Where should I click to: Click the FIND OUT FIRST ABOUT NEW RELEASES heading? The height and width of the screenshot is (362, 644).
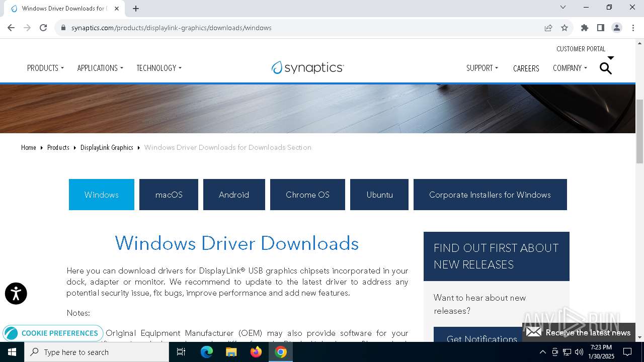496,256
